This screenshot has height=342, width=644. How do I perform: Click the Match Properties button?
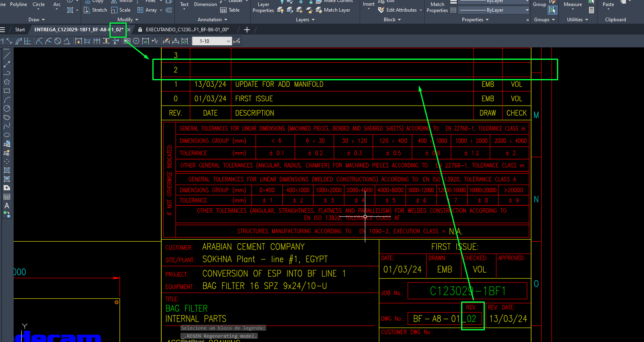point(437,7)
